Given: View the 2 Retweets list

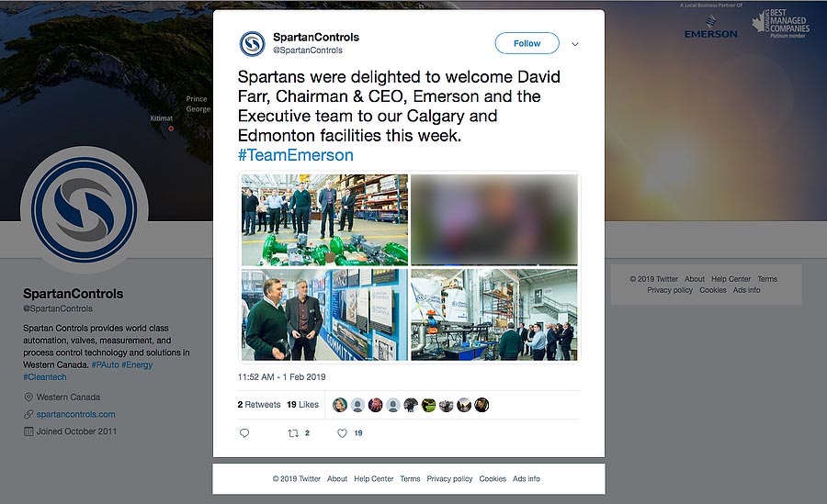Looking at the screenshot, I should (x=258, y=405).
